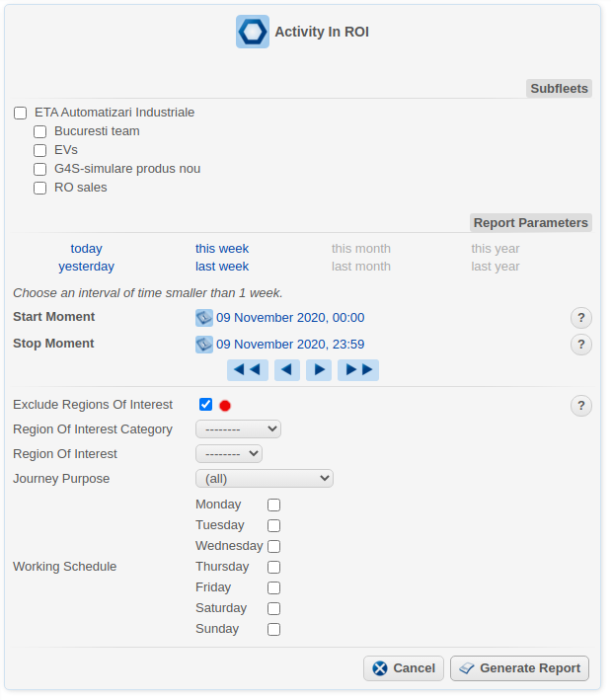Viewport: 611px width, 700px height.
Task: Open help for Exclude Regions Of Interest
Action: tap(581, 406)
